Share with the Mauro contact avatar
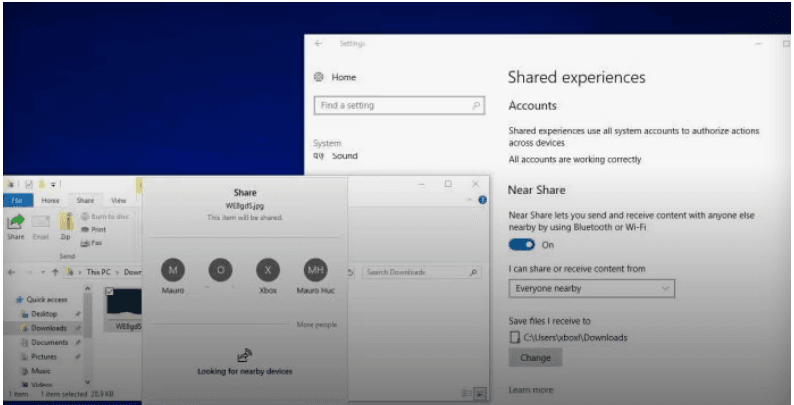 (x=173, y=270)
